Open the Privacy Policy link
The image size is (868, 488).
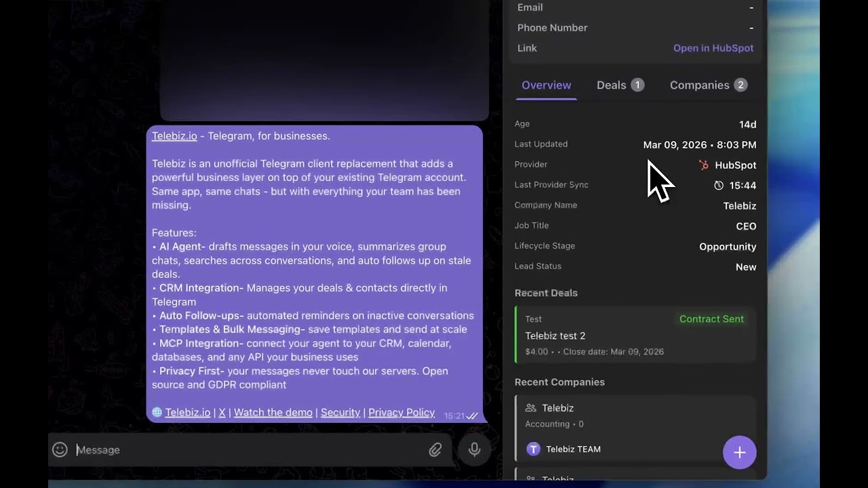(x=401, y=412)
